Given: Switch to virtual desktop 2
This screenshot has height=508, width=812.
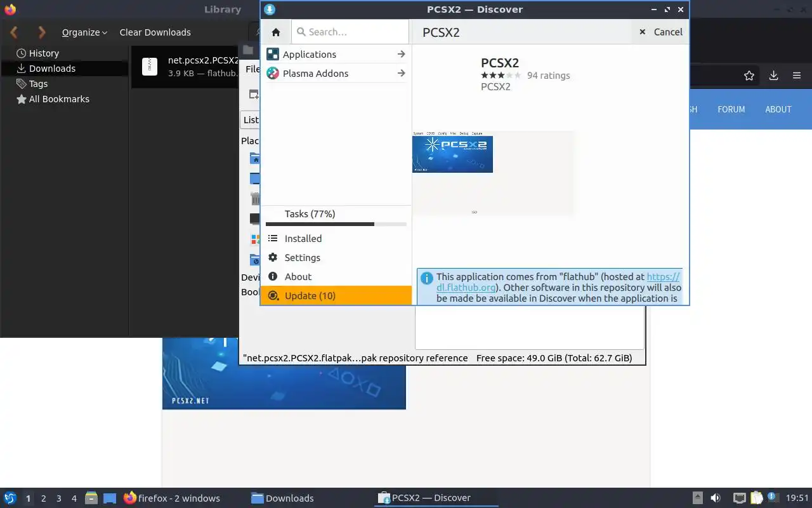Looking at the screenshot, I should click(43, 498).
